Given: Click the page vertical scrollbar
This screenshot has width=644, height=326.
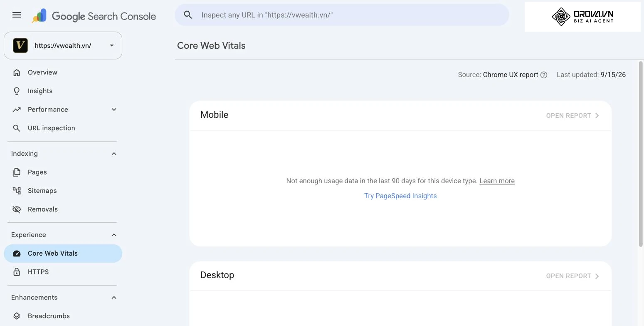Looking at the screenshot, I should coord(641,154).
